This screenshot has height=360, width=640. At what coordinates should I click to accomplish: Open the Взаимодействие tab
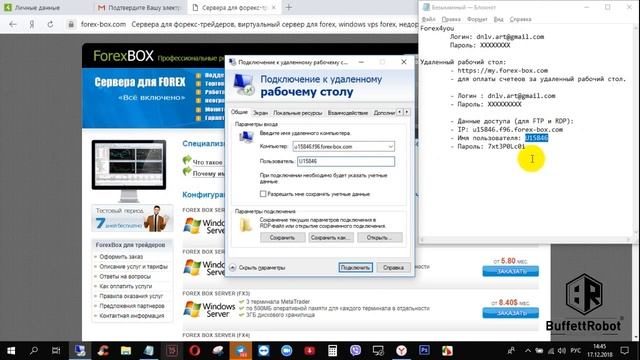click(348, 113)
